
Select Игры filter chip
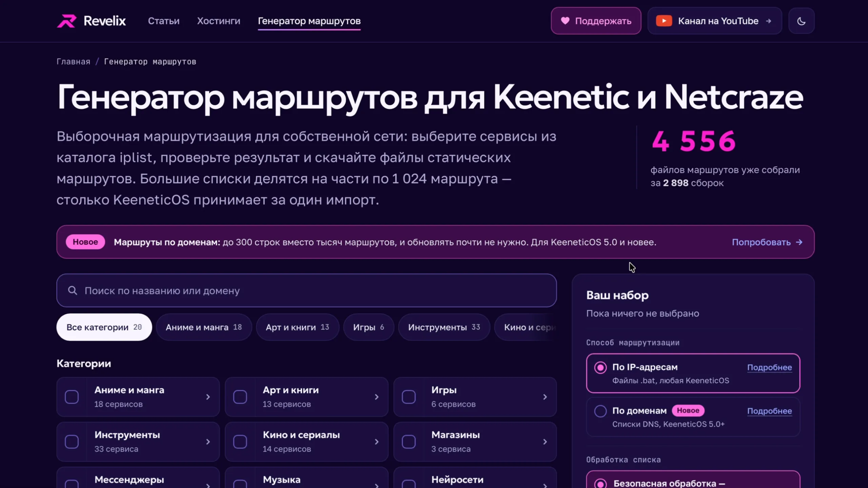click(369, 327)
